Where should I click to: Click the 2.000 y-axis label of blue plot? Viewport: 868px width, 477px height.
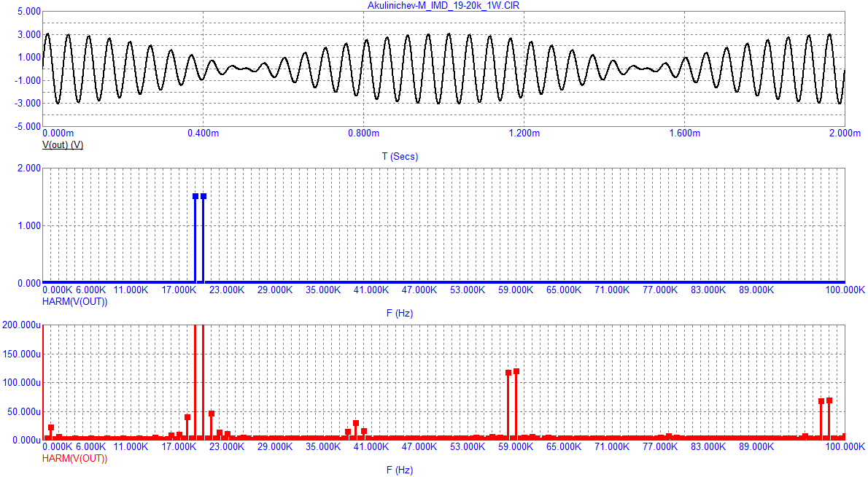[x=28, y=168]
